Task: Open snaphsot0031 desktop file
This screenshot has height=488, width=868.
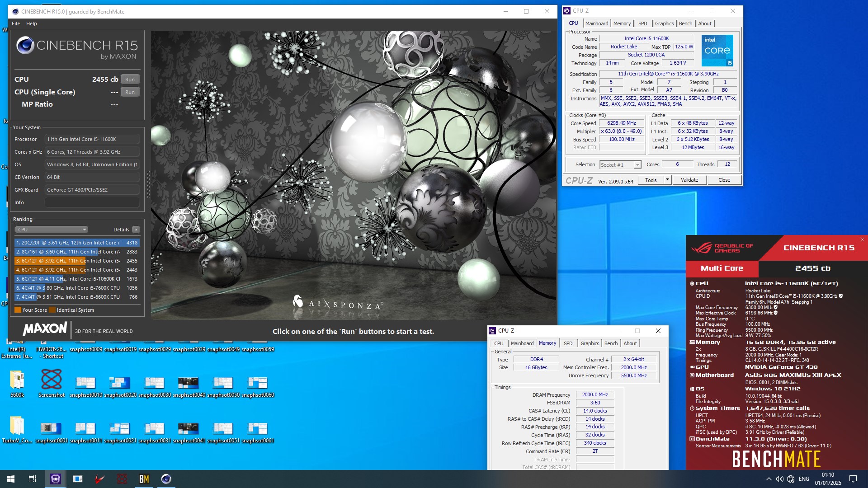Action: point(154,432)
